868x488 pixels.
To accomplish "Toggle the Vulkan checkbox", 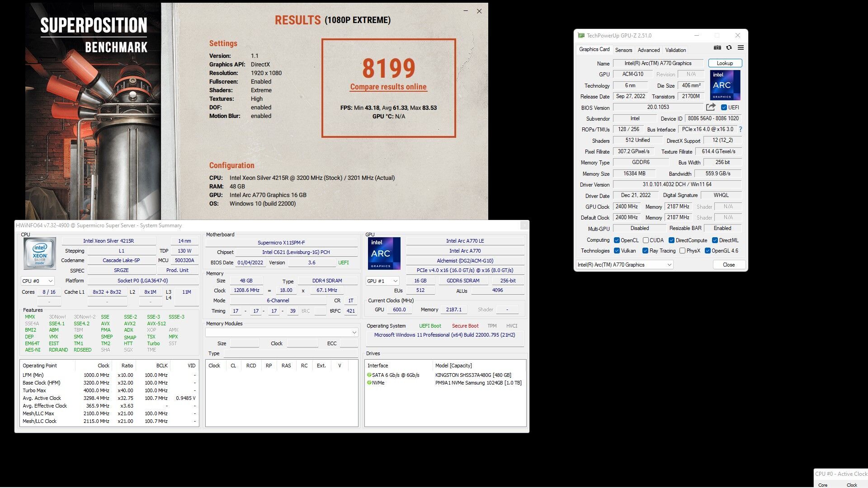I will click(x=617, y=251).
